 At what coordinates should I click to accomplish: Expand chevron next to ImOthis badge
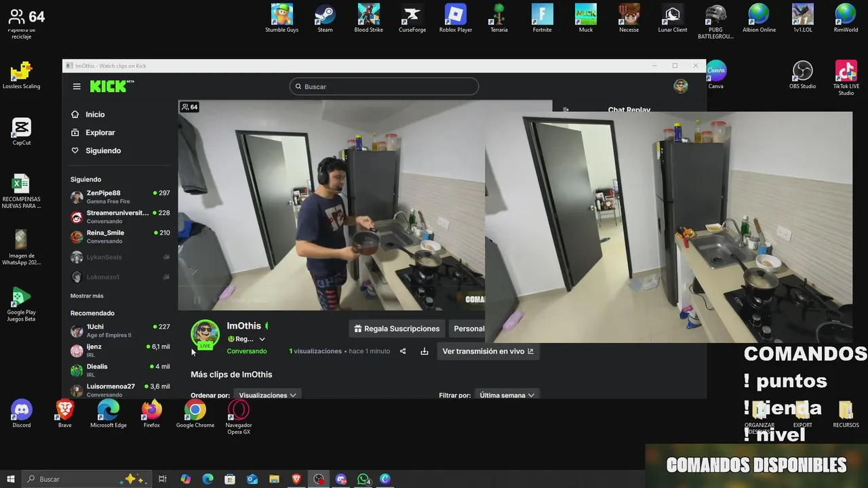pyautogui.click(x=262, y=340)
